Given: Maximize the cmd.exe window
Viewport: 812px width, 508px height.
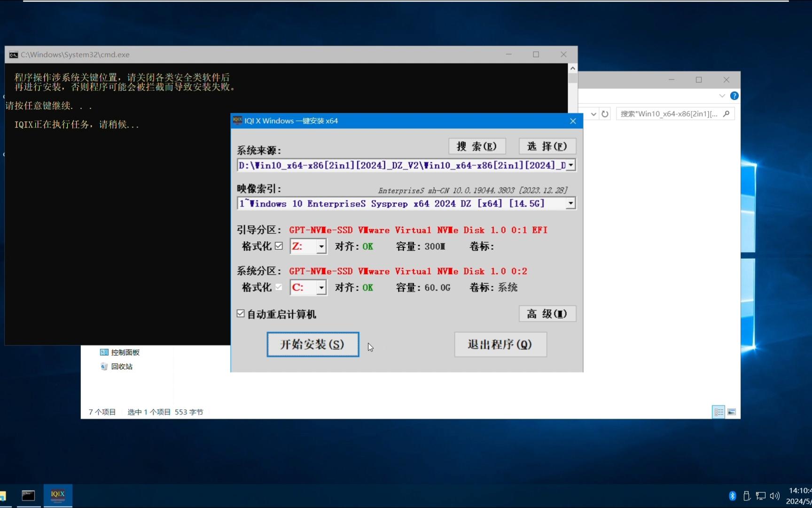Looking at the screenshot, I should pos(536,55).
